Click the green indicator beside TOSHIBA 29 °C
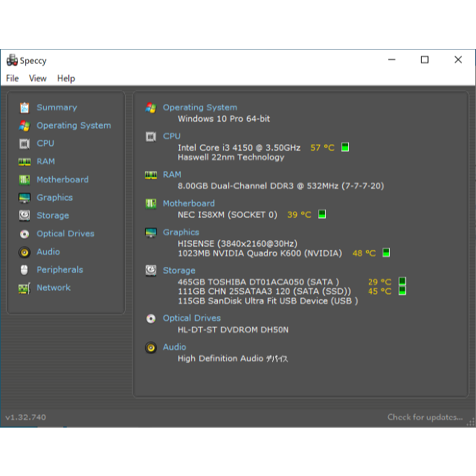 coord(402,281)
